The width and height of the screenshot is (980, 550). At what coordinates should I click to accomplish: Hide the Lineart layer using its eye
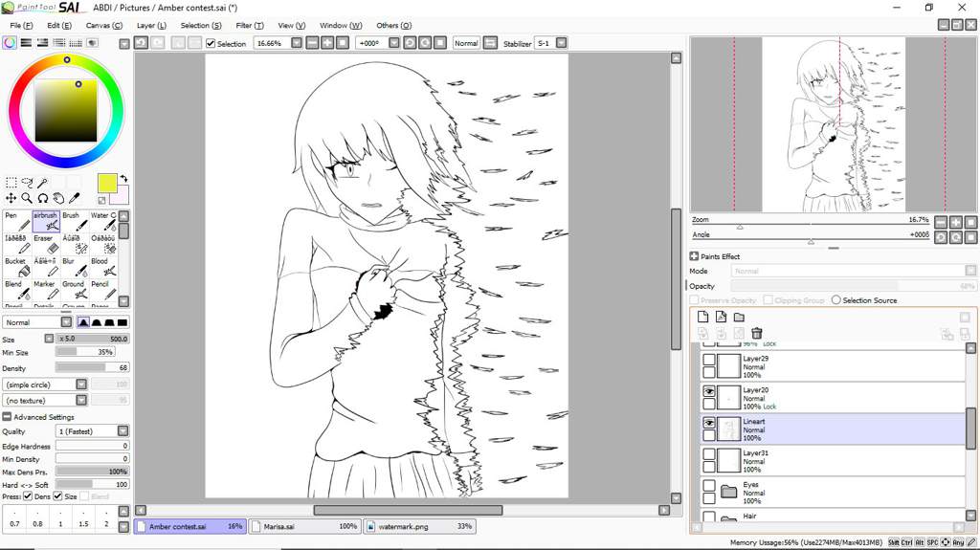pos(709,423)
